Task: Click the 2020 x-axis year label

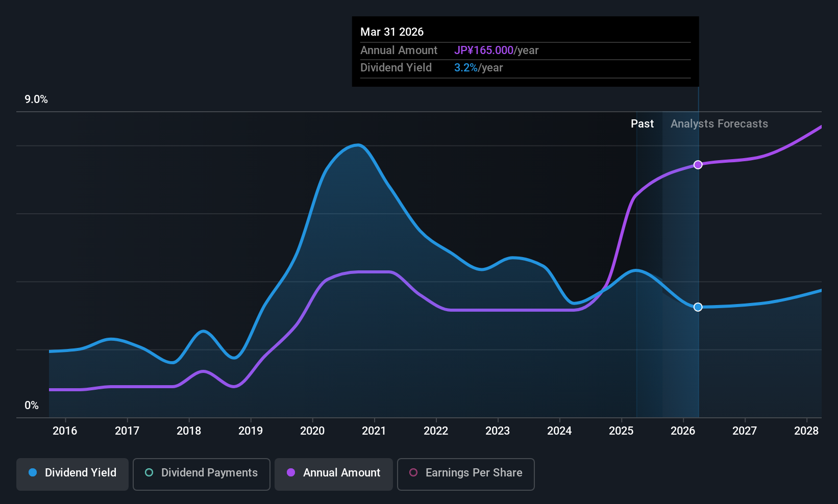Action: click(312, 431)
